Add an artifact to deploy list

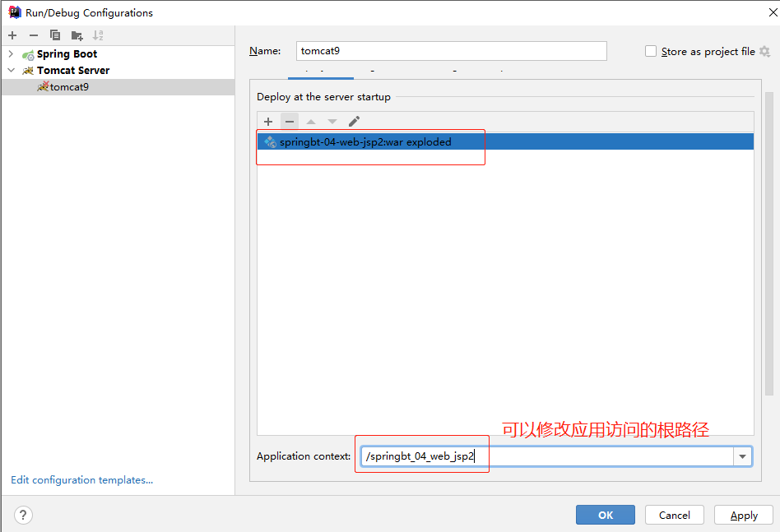tap(268, 122)
